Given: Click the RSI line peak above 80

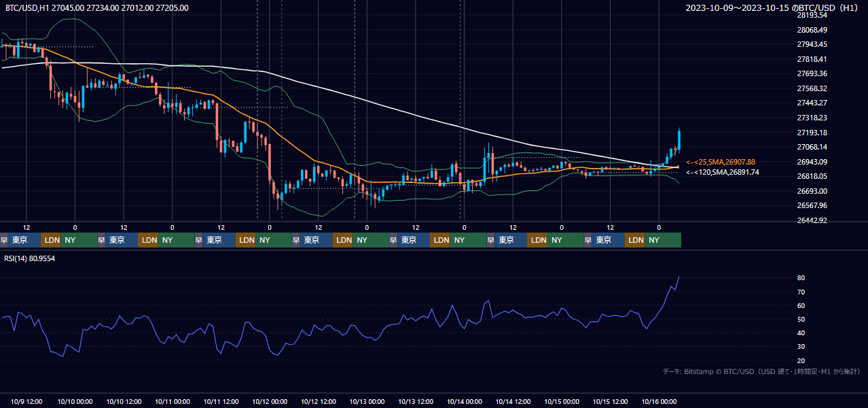Looking at the screenshot, I should (679, 277).
